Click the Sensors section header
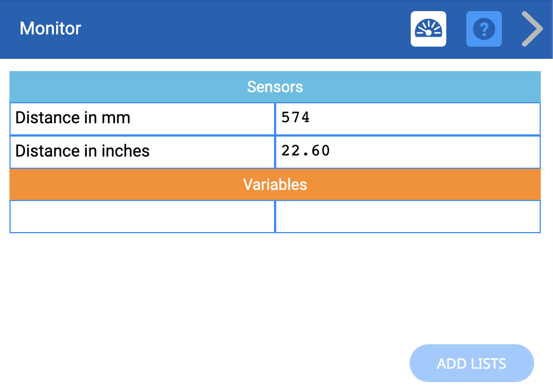The height and width of the screenshot is (392, 553). 275,87
